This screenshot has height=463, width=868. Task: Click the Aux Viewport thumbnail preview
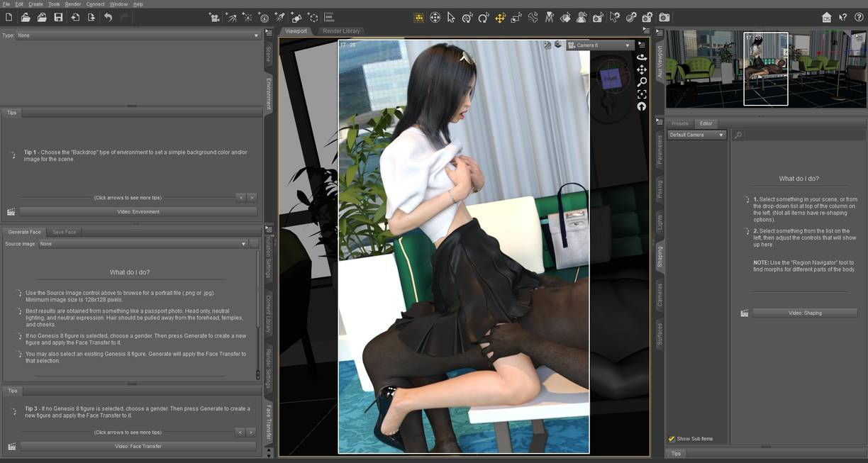click(x=766, y=69)
